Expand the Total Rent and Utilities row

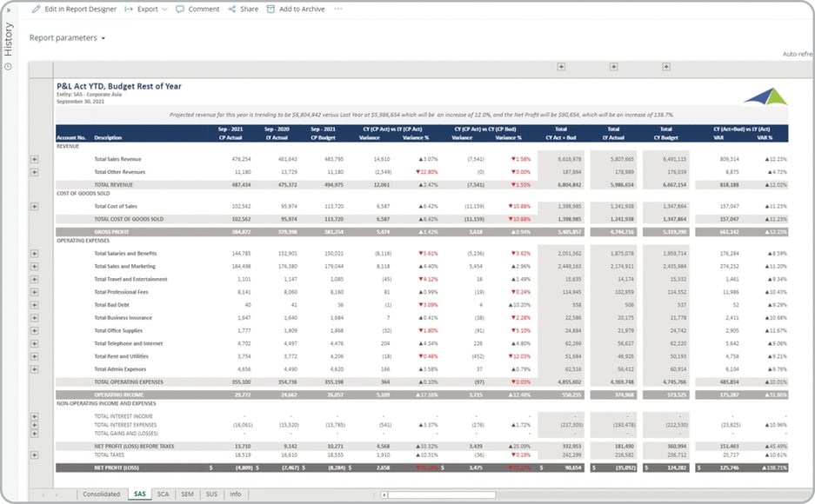pos(35,356)
